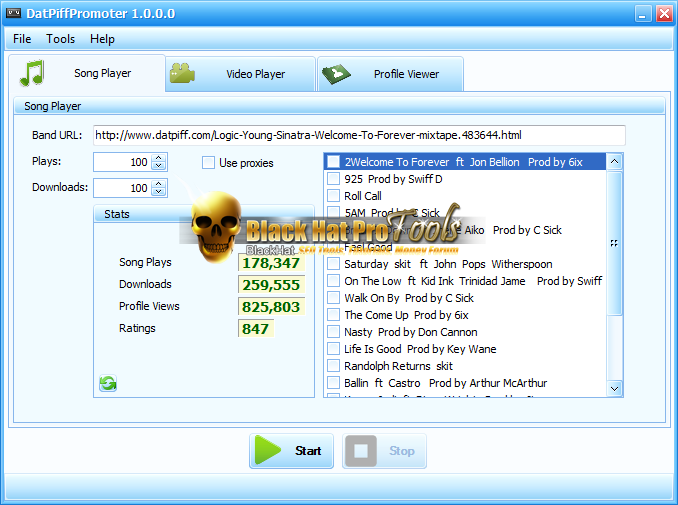This screenshot has width=678, height=505.
Task: Check the Nasty Prod by Don Cannon checkbox
Action: (333, 332)
